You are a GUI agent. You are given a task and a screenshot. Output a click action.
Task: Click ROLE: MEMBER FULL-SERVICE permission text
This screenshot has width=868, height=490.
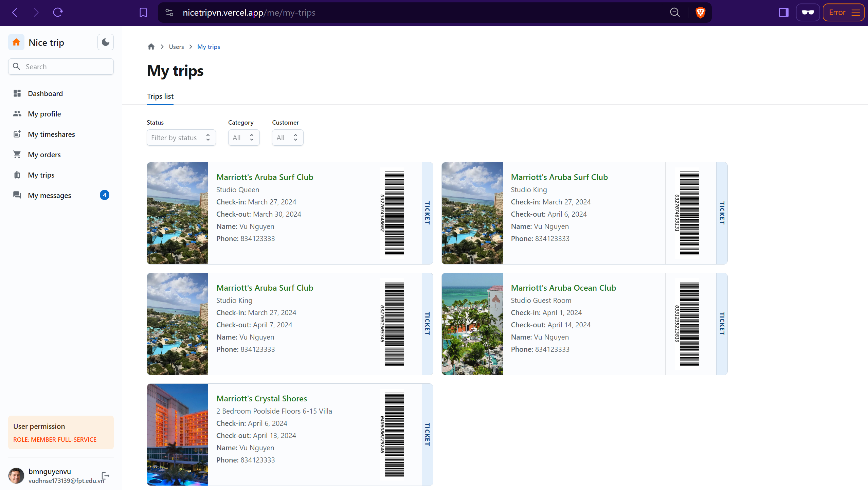pyautogui.click(x=55, y=439)
